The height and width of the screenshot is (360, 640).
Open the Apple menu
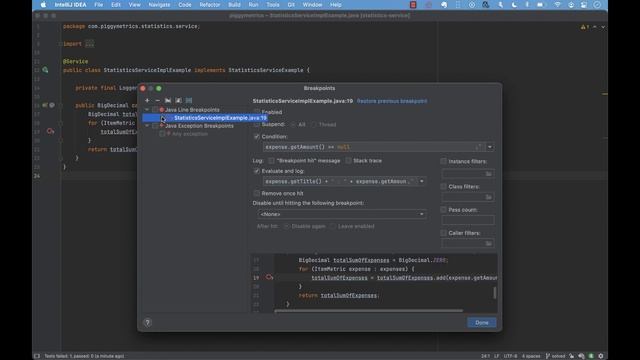click(44, 5)
